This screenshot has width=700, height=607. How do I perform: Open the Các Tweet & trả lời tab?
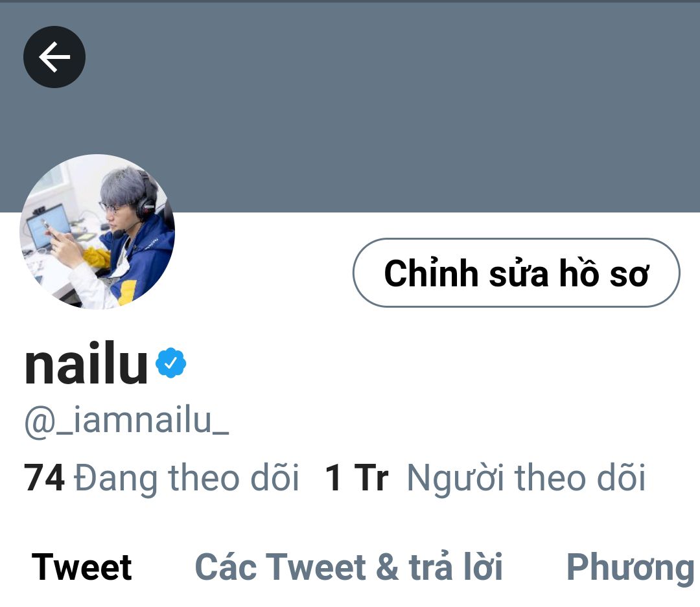point(349,567)
